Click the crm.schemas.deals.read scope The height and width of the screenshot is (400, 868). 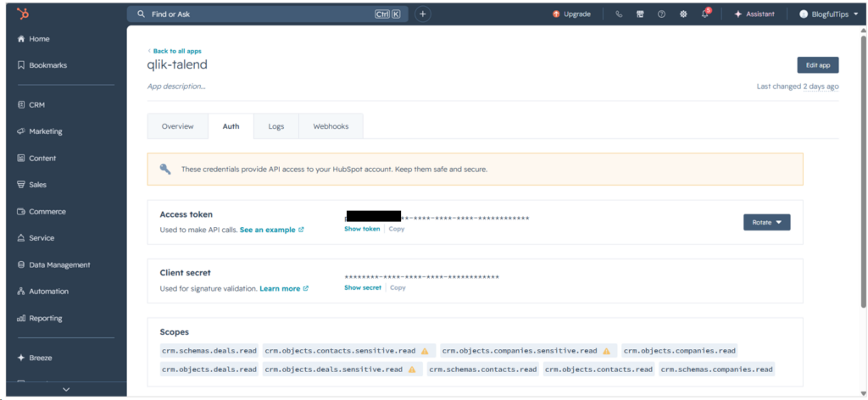click(209, 351)
